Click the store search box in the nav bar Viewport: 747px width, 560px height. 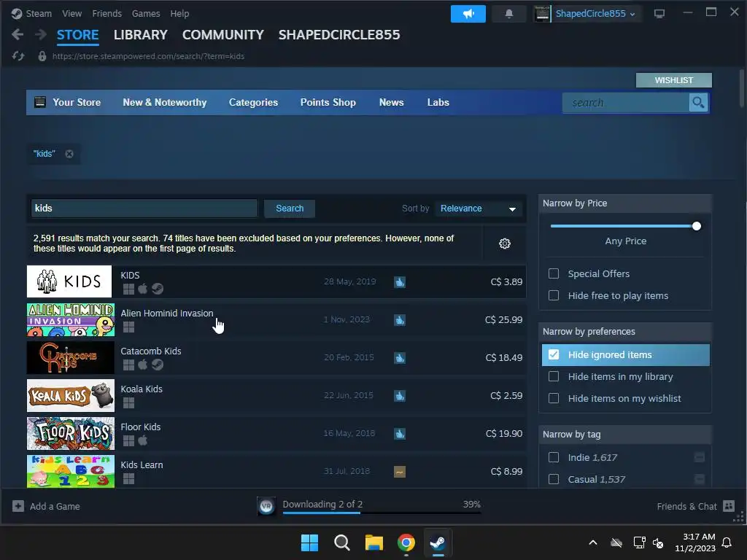point(625,103)
